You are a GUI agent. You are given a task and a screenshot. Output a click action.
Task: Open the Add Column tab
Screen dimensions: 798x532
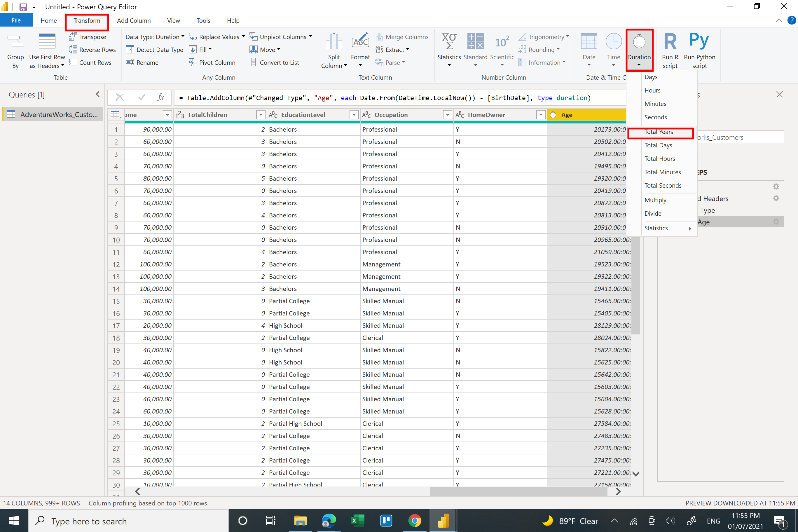(x=134, y=20)
